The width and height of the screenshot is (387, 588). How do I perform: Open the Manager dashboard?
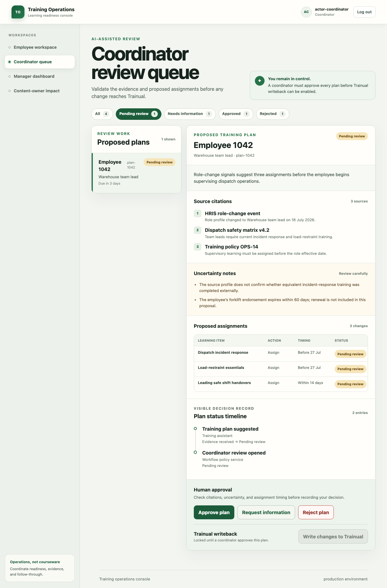(x=40, y=76)
